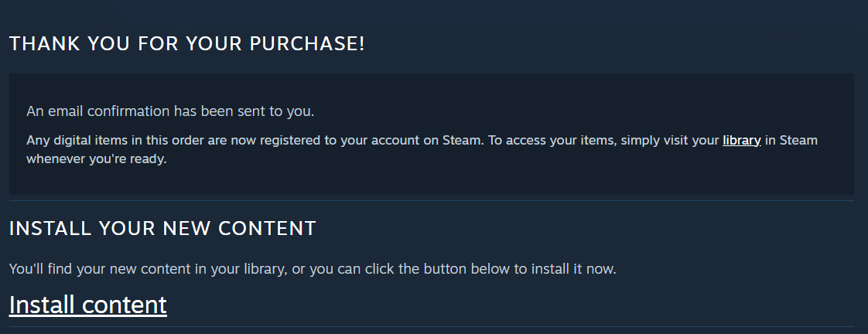Screen dimensions: 868x334
Task: Click the Install content link
Action: 87,305
